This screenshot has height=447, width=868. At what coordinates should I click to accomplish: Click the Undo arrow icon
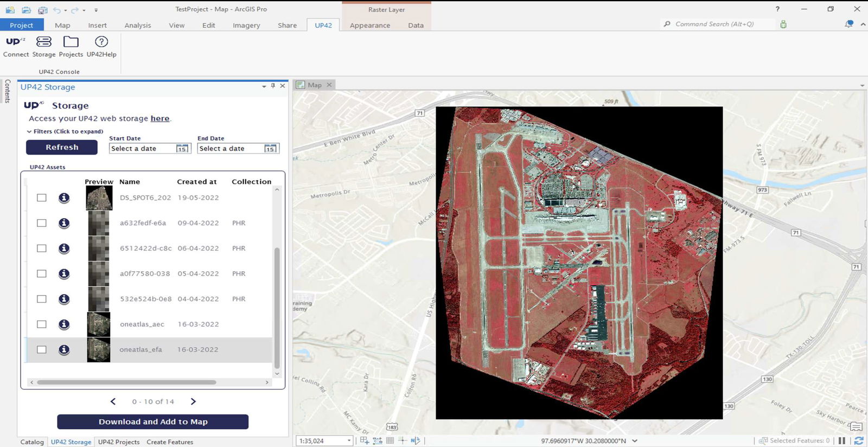pos(57,10)
